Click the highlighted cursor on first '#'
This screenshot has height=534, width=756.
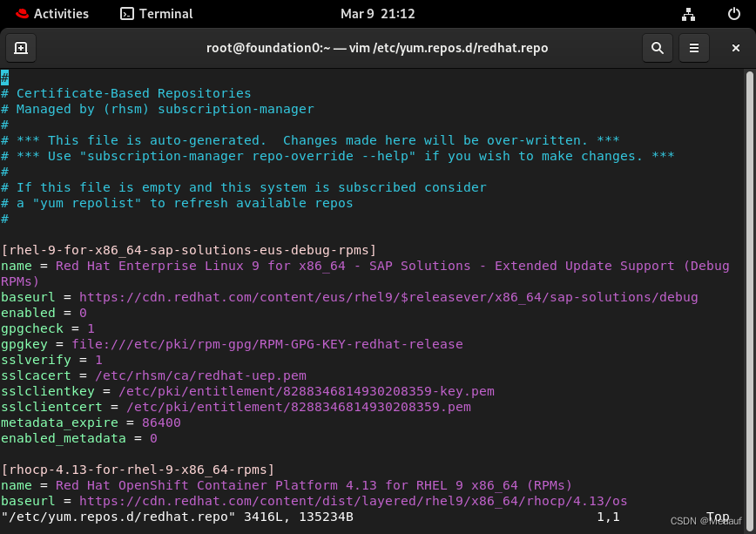[x=5, y=78]
